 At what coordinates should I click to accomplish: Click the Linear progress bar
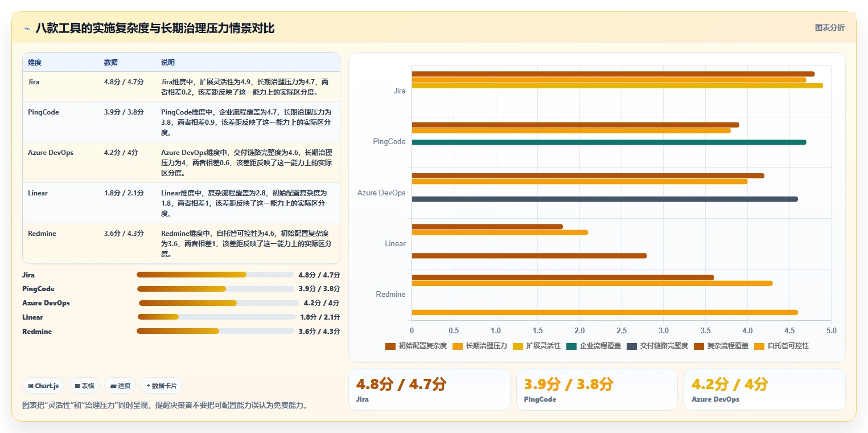point(217,317)
